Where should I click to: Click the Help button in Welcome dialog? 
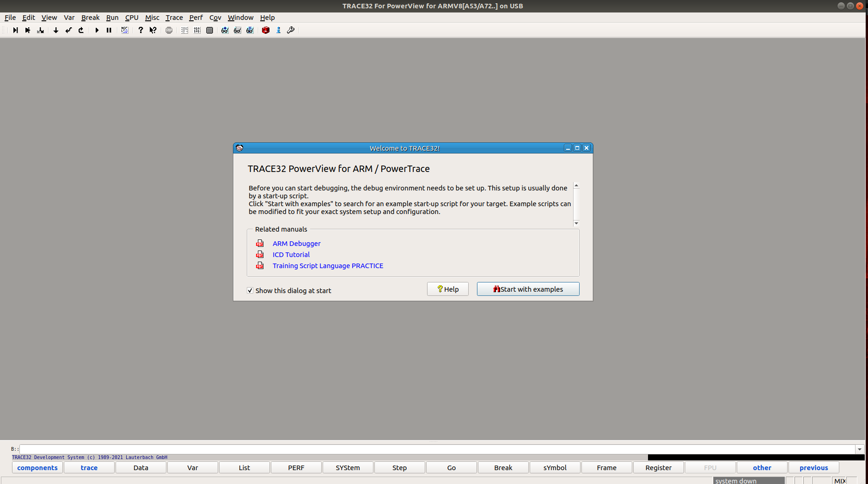click(x=448, y=289)
